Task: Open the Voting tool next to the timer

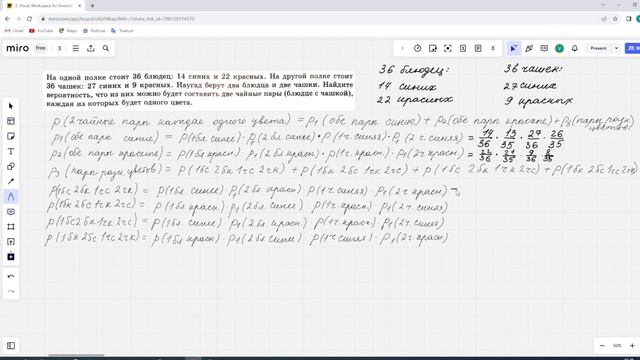Action: pyautogui.click(x=433, y=48)
